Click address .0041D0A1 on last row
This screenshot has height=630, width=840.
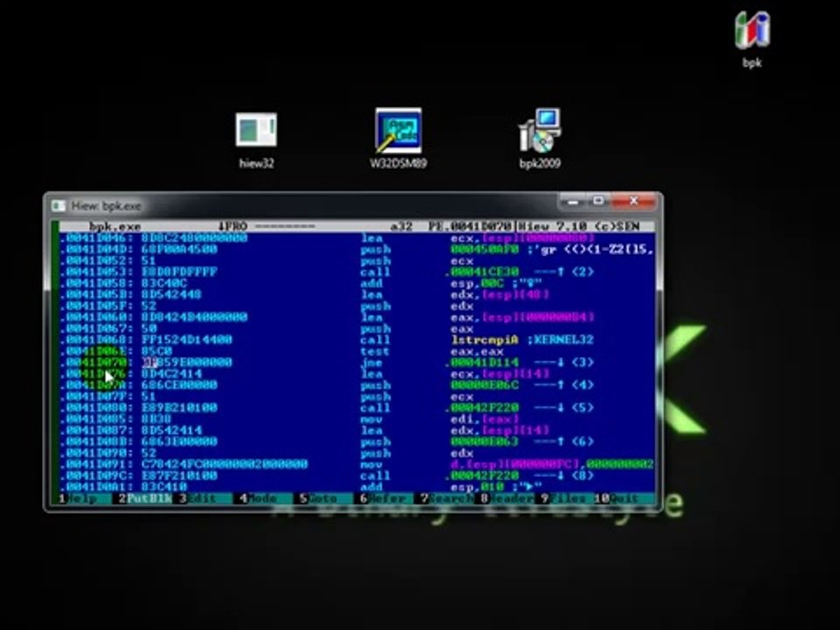point(96,487)
